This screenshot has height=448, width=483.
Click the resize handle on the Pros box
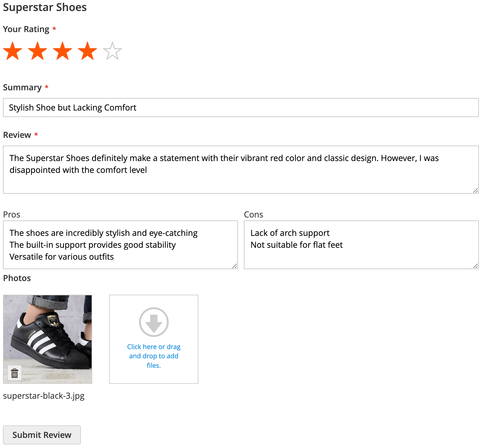coord(235,266)
